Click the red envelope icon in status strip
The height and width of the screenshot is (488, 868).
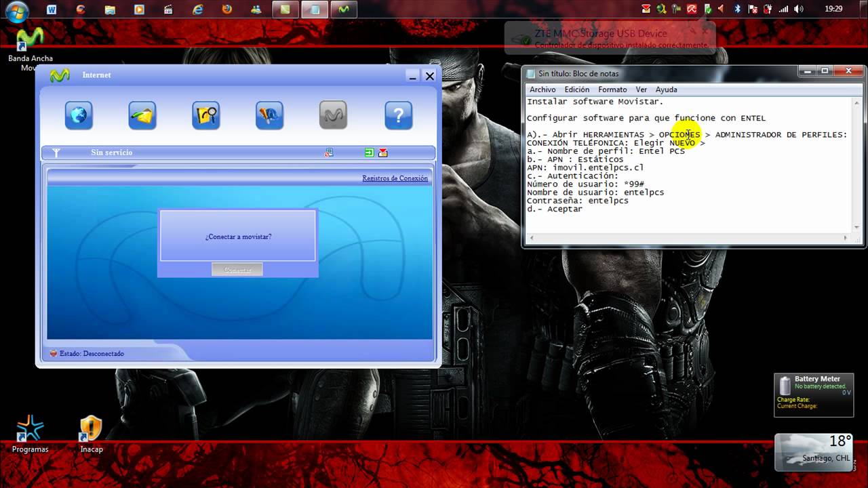[x=383, y=153]
